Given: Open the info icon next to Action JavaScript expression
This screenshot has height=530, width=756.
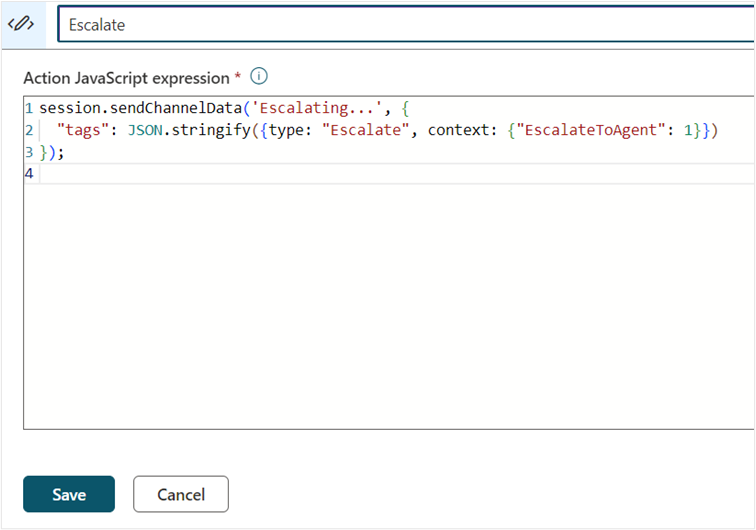Looking at the screenshot, I should 259,76.
